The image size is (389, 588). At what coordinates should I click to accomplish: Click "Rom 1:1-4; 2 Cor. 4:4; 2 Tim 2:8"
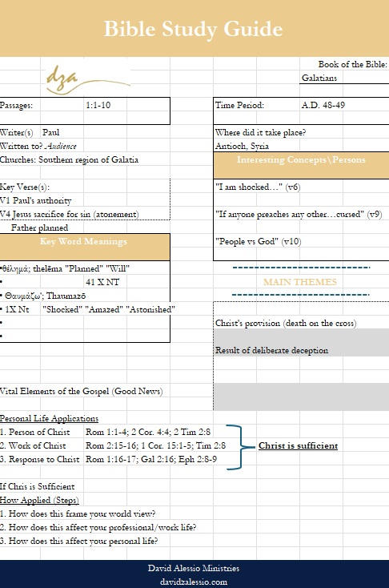pyautogui.click(x=148, y=432)
